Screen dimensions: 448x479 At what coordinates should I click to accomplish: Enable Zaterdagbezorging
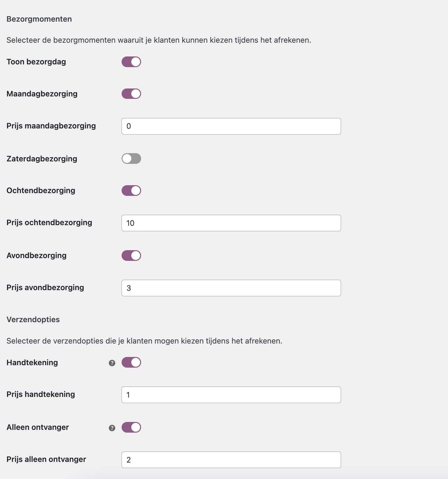pyautogui.click(x=131, y=158)
